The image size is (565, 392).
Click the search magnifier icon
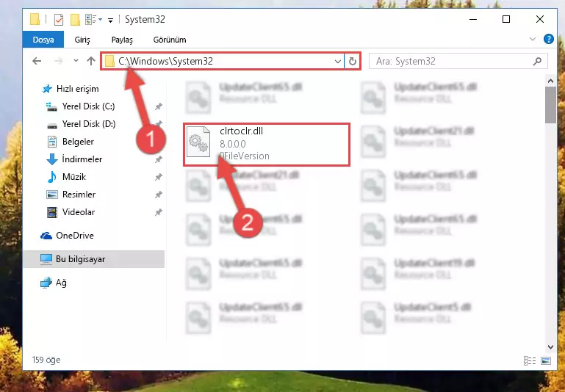(537, 61)
